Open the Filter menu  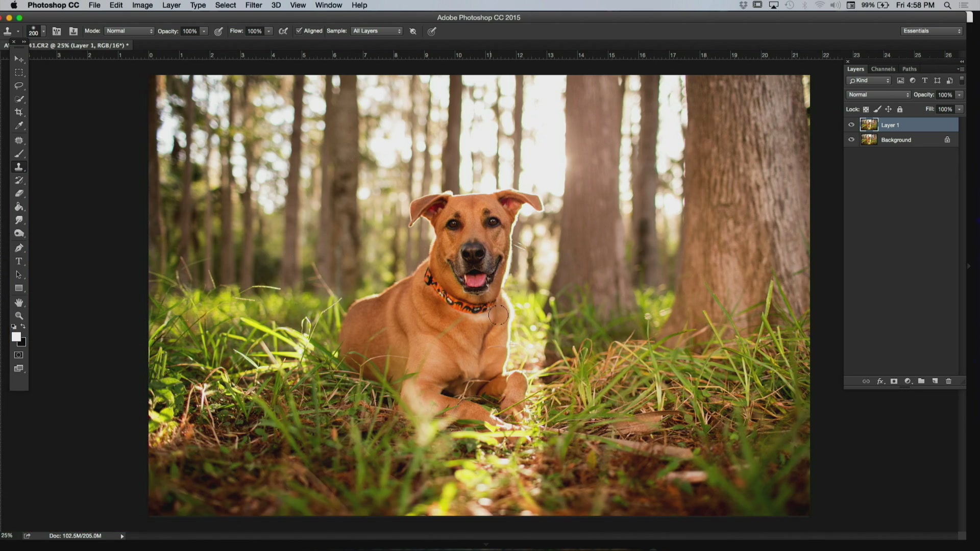tap(253, 5)
